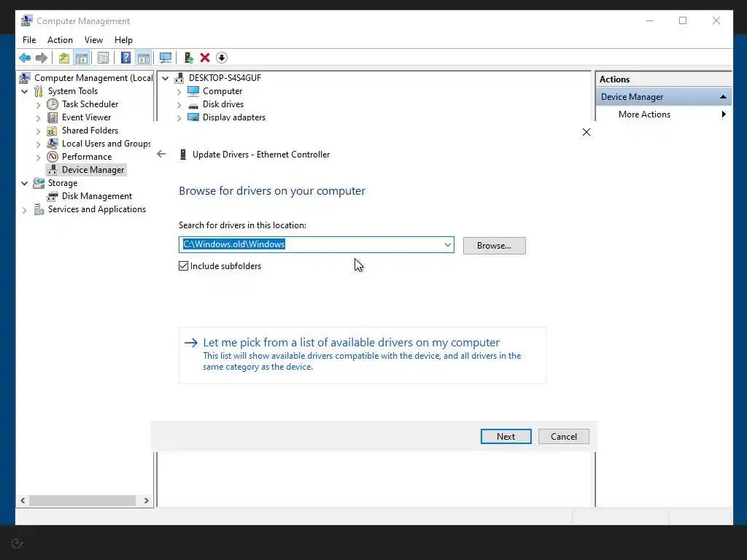Image resolution: width=747 pixels, height=560 pixels.
Task: Click the red X Uninstall device icon
Action: click(205, 58)
